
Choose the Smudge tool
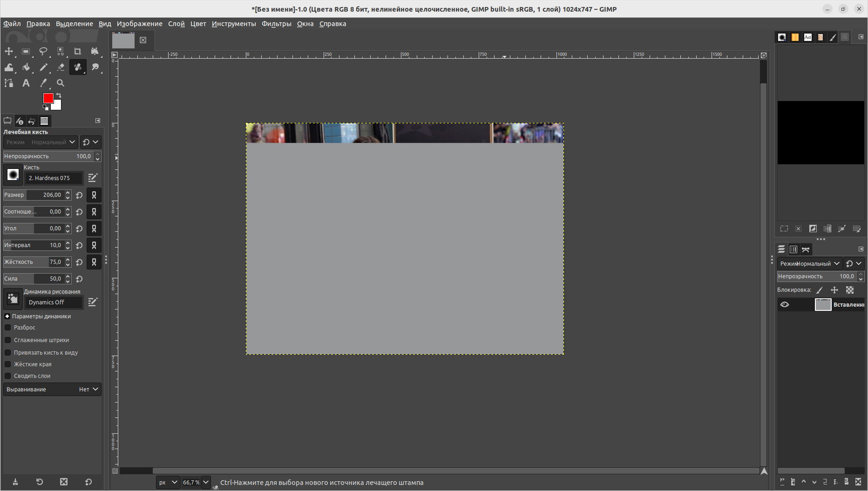[x=95, y=67]
